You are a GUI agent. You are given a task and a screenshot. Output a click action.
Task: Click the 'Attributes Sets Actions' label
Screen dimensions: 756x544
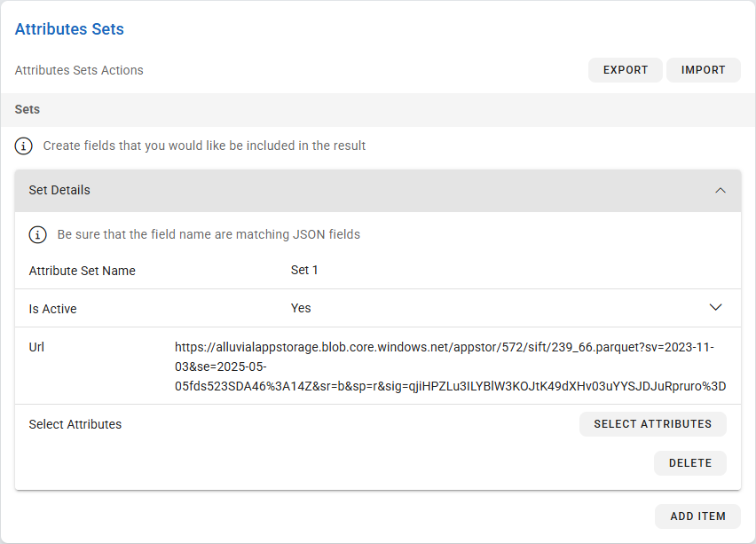[x=79, y=70]
